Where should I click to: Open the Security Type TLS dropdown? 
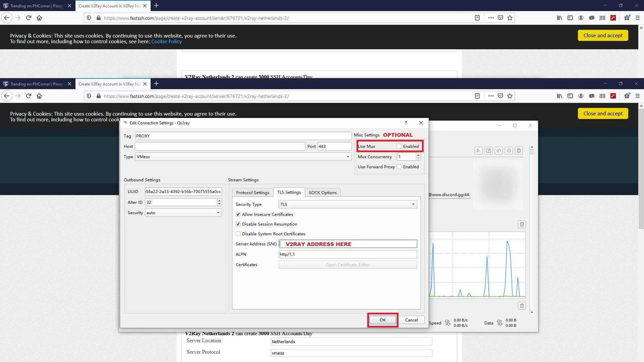pos(348,204)
